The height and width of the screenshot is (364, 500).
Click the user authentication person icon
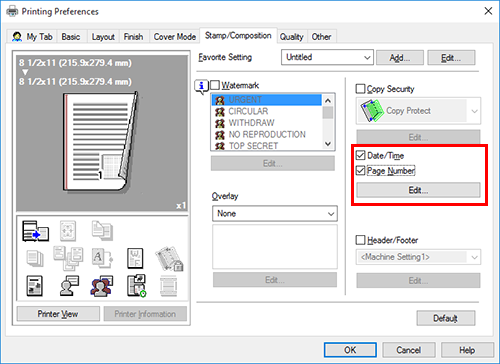click(x=69, y=286)
